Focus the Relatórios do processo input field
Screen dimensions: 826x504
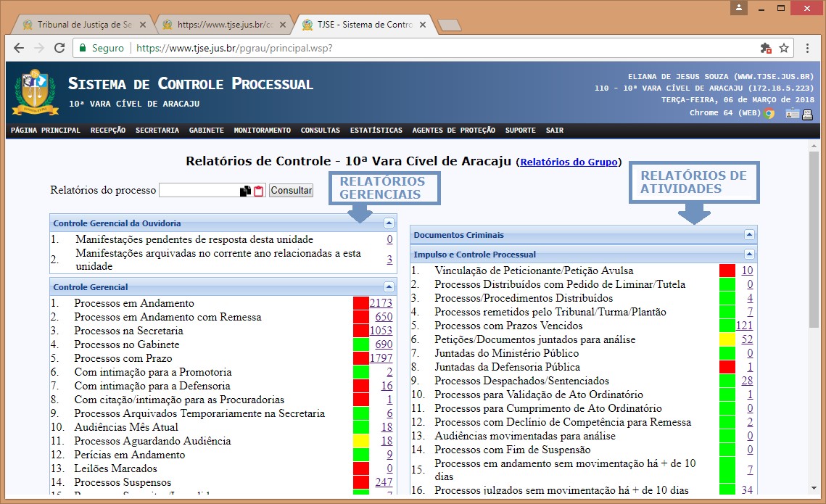tap(199, 191)
